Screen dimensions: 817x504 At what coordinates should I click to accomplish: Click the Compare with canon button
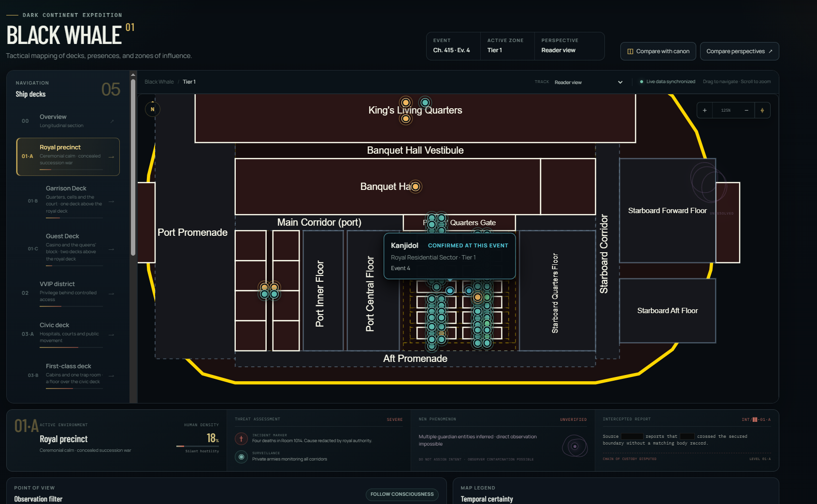click(658, 51)
